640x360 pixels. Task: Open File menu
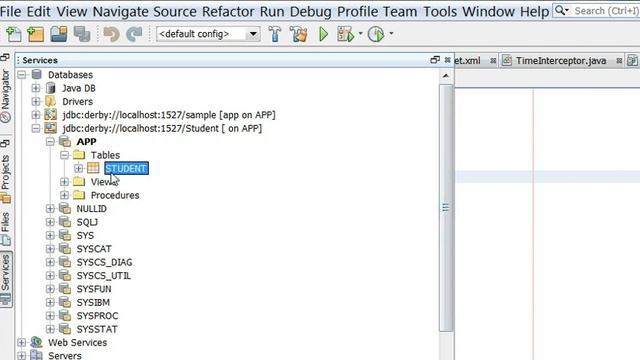click(x=11, y=11)
